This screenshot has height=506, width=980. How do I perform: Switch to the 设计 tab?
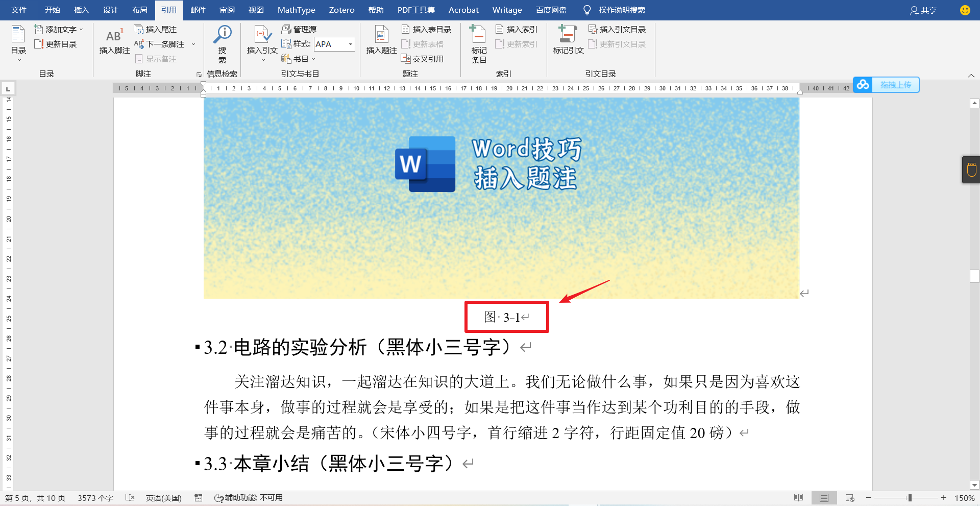pos(110,10)
